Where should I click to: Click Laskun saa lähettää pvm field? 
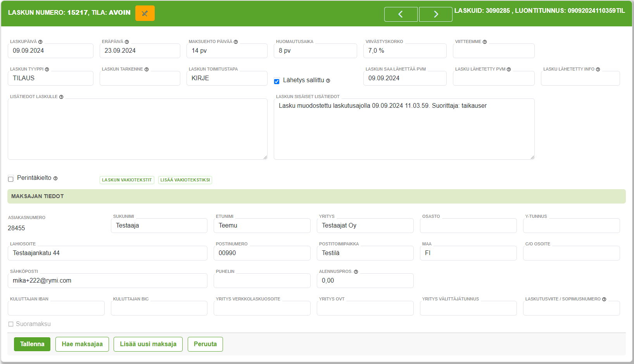coord(405,78)
